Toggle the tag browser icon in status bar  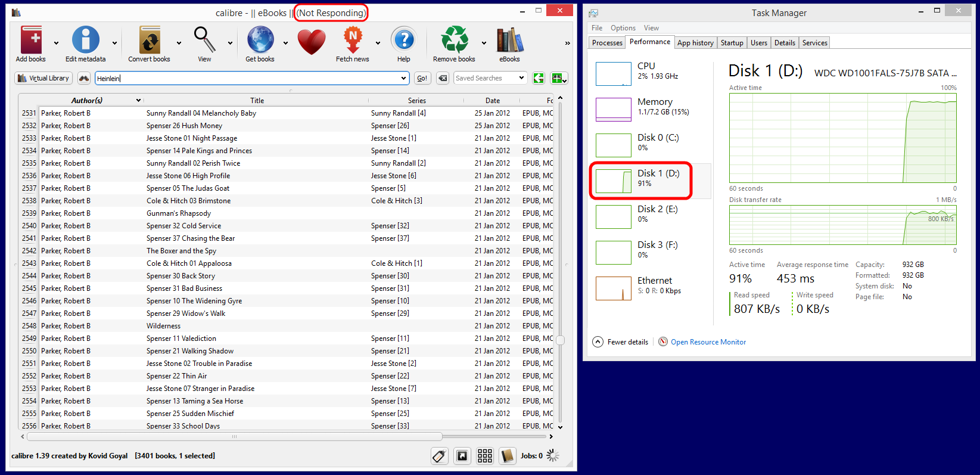pyautogui.click(x=440, y=456)
